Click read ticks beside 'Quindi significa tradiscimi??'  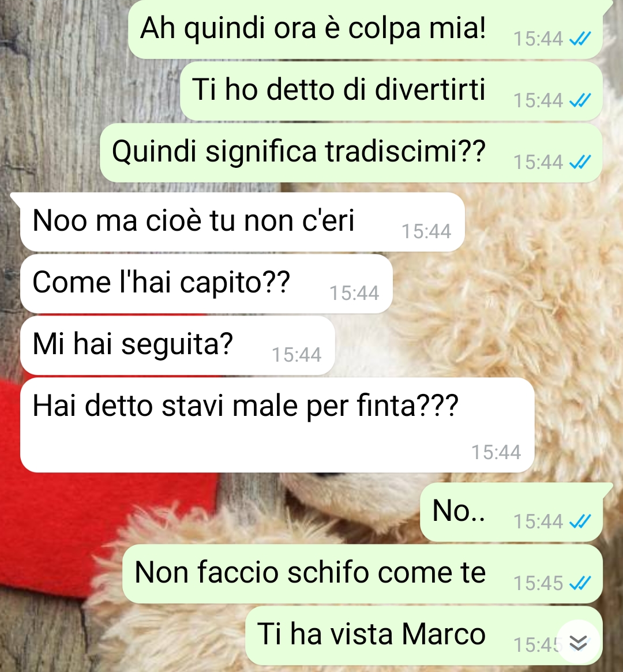click(x=580, y=163)
